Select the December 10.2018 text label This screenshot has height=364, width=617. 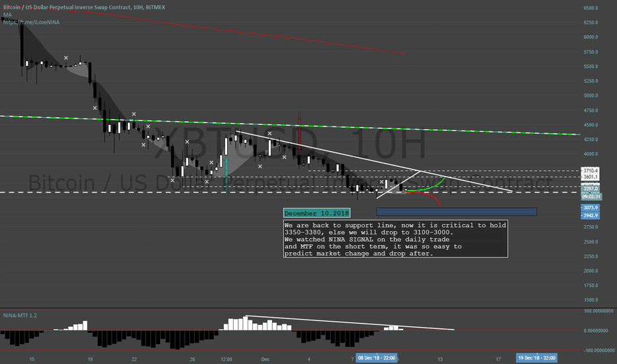tap(316, 213)
